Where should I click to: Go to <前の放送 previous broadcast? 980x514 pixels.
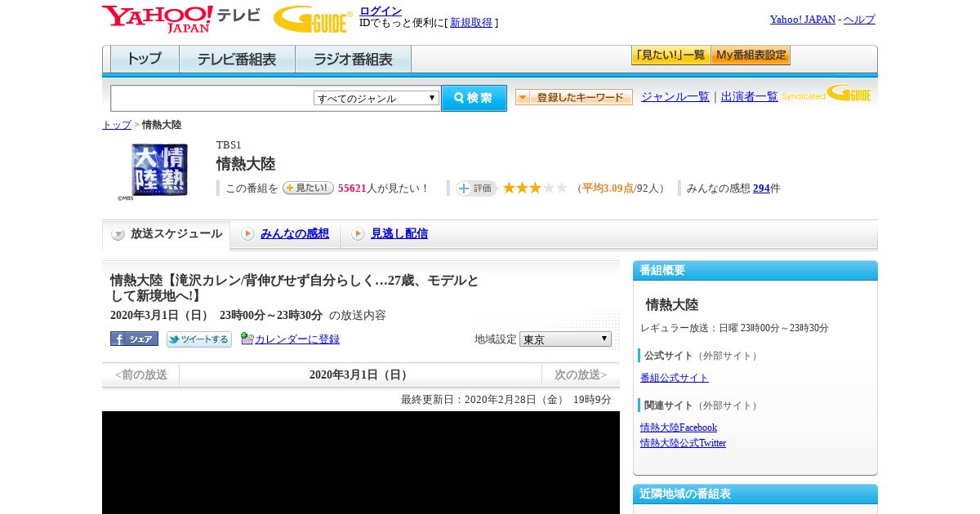[x=141, y=375]
